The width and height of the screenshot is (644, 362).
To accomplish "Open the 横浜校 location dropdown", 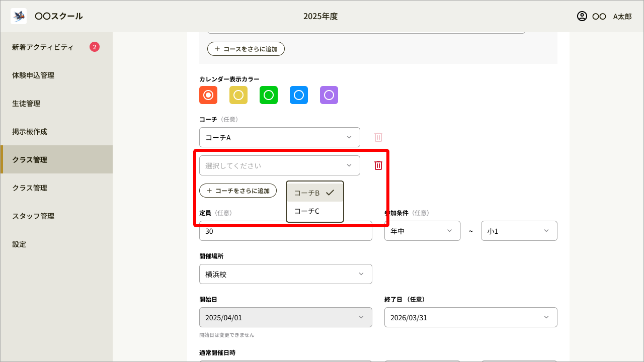I will [x=286, y=274].
